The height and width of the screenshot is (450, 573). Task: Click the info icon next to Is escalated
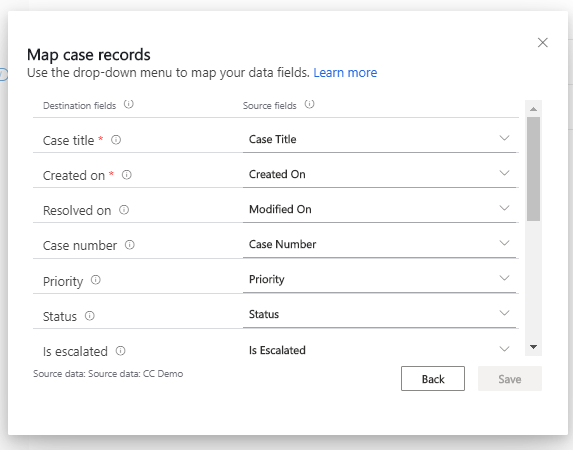tap(121, 351)
